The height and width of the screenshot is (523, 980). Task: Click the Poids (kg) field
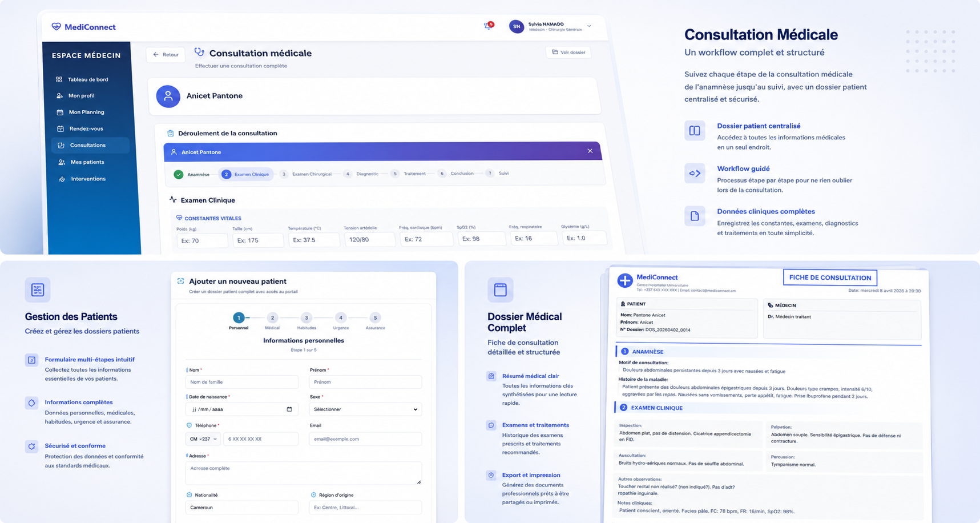(202, 241)
